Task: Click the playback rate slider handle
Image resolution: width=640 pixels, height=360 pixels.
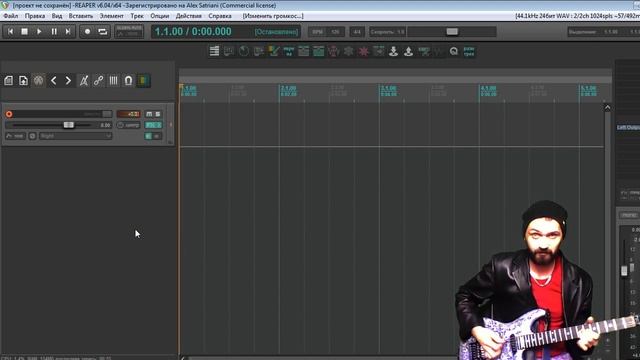Action: coord(452,31)
